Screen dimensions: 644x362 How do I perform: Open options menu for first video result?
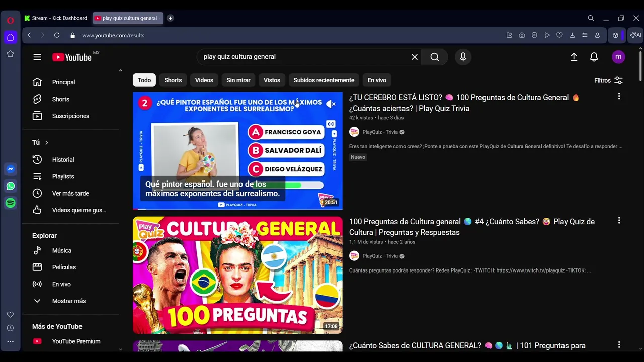pyautogui.click(x=619, y=96)
